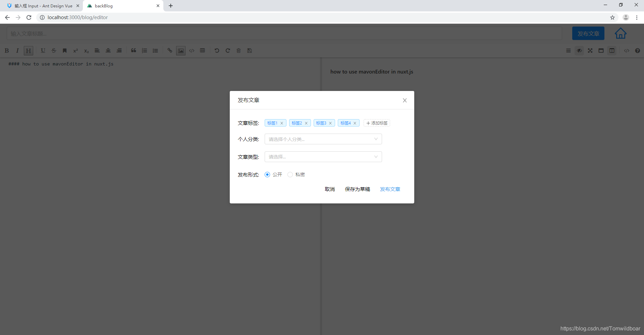644x335 pixels.
Task: Go back in browser history
Action: point(7,17)
